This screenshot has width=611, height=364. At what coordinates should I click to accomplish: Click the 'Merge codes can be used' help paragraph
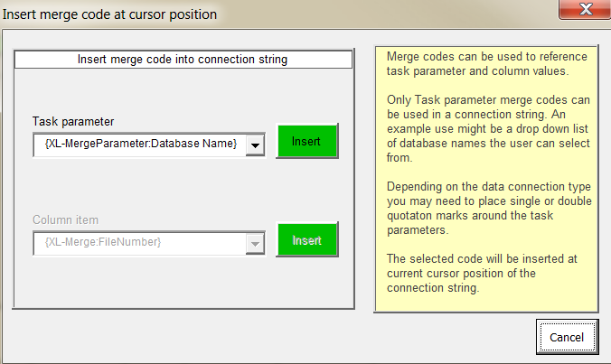point(486,64)
